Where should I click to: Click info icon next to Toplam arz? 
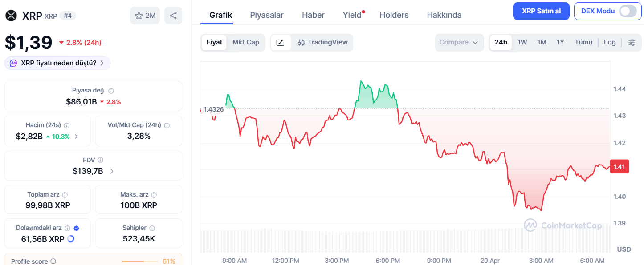[x=65, y=195]
